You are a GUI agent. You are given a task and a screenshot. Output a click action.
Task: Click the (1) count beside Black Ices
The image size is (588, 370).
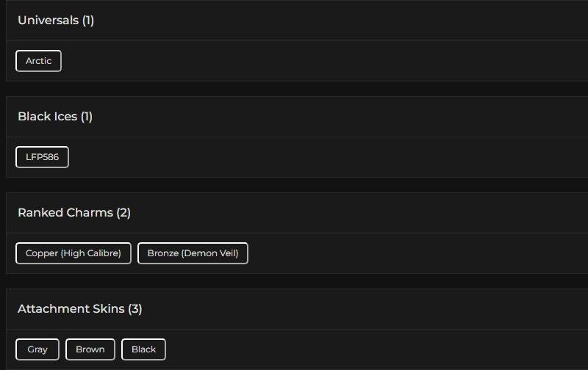(x=87, y=117)
